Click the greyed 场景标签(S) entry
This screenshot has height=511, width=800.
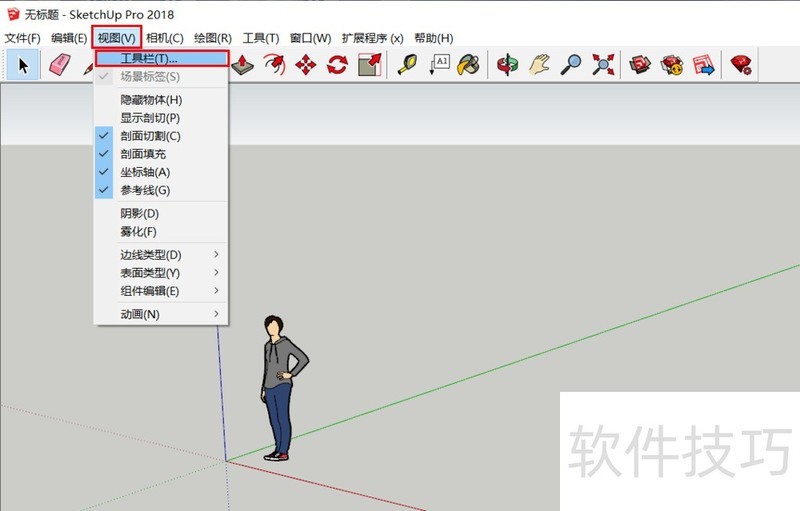click(161, 76)
